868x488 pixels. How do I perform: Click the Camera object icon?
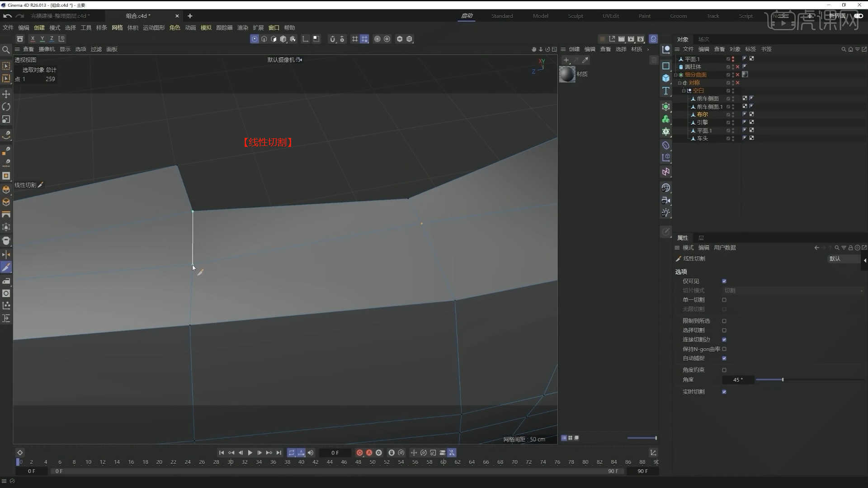(x=666, y=200)
